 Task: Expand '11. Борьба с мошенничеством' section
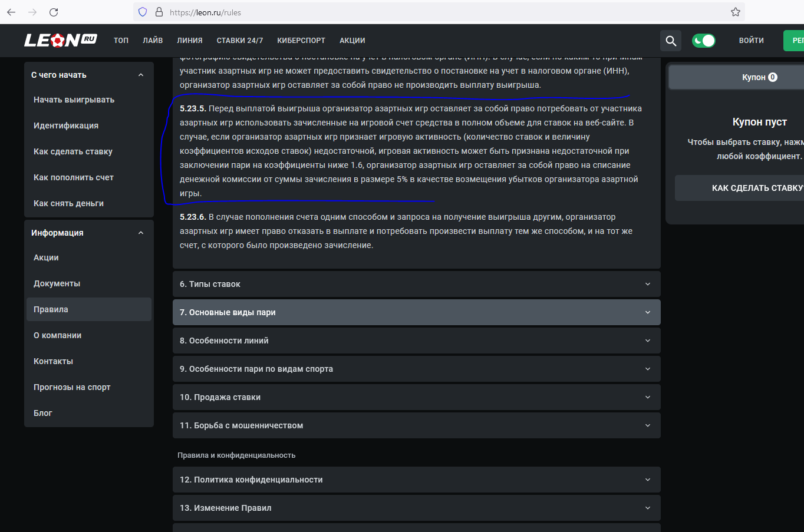tap(416, 425)
